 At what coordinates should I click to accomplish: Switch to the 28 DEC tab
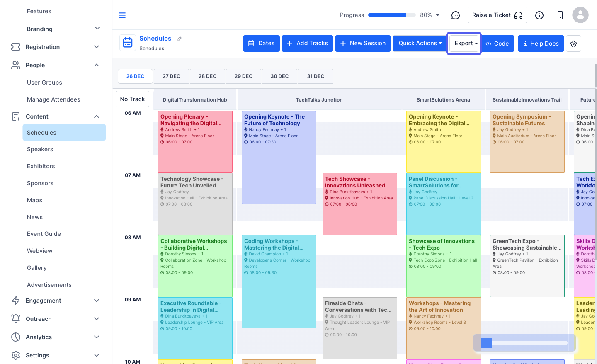pos(207,76)
